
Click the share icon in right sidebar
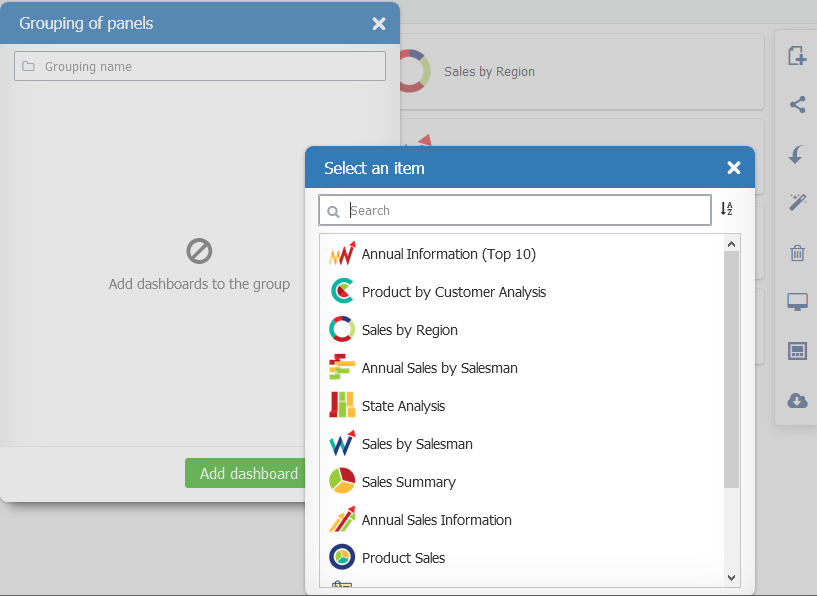tap(797, 104)
